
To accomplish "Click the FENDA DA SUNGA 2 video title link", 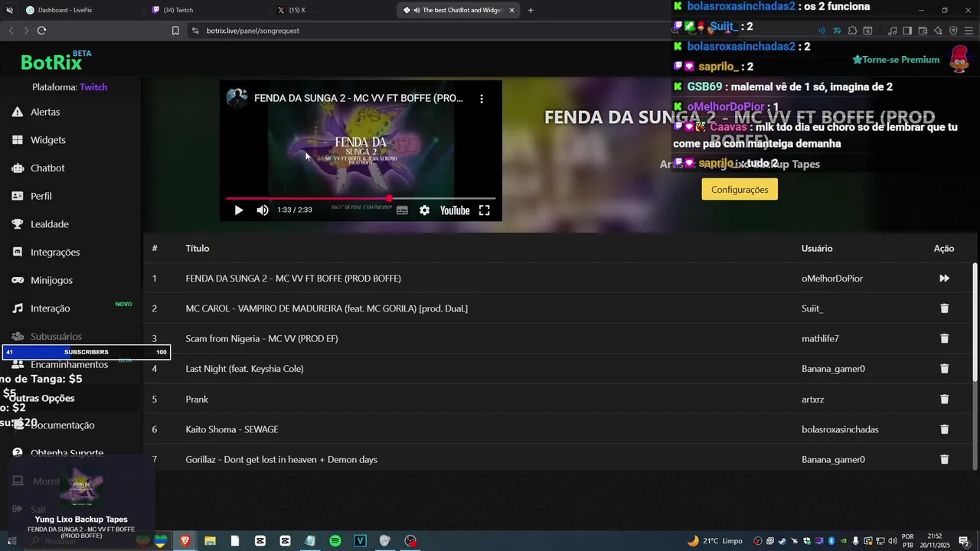I will tap(358, 99).
